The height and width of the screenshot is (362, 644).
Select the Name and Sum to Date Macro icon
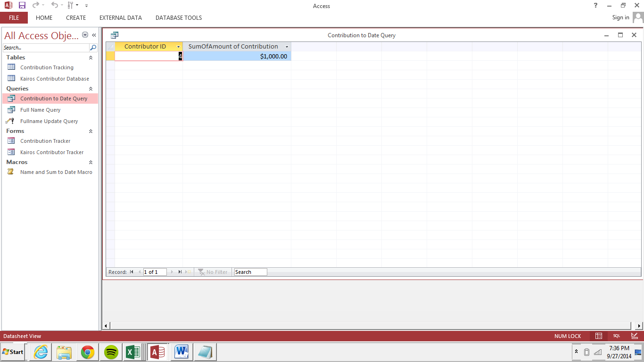tap(11, 172)
